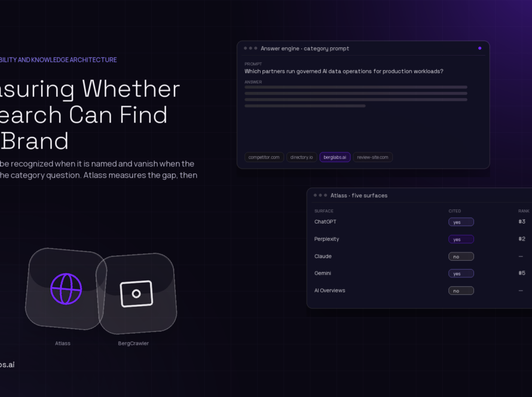
Task: Click the yes badge in Gemini row
Action: click(x=461, y=273)
